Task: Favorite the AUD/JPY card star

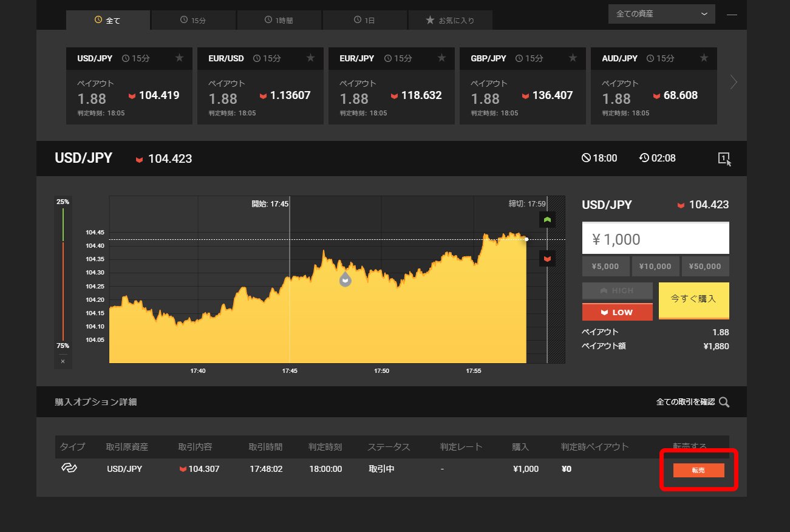Action: (704, 58)
